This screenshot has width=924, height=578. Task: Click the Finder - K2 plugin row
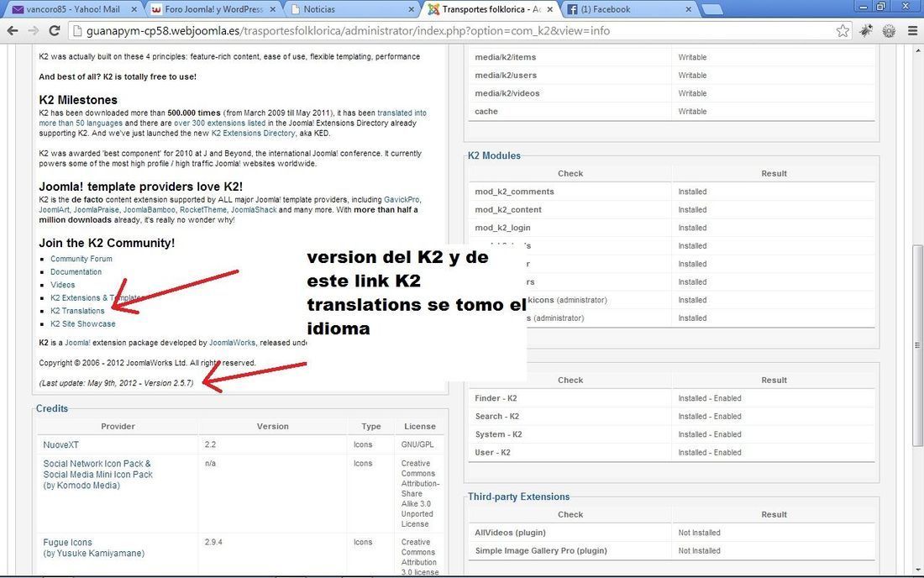671,398
